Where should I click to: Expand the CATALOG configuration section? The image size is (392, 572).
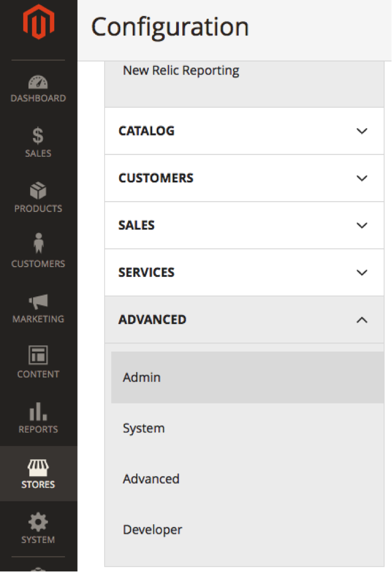(x=244, y=130)
